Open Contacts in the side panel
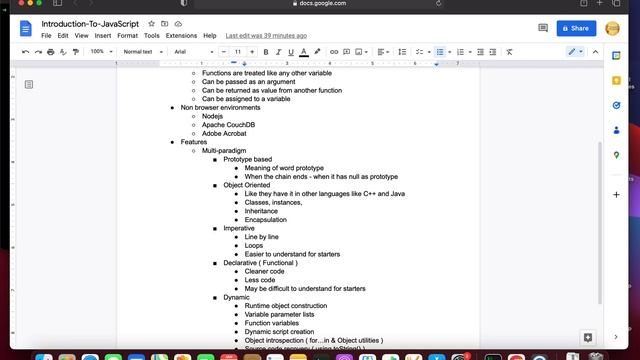640x360 pixels. pos(616,130)
